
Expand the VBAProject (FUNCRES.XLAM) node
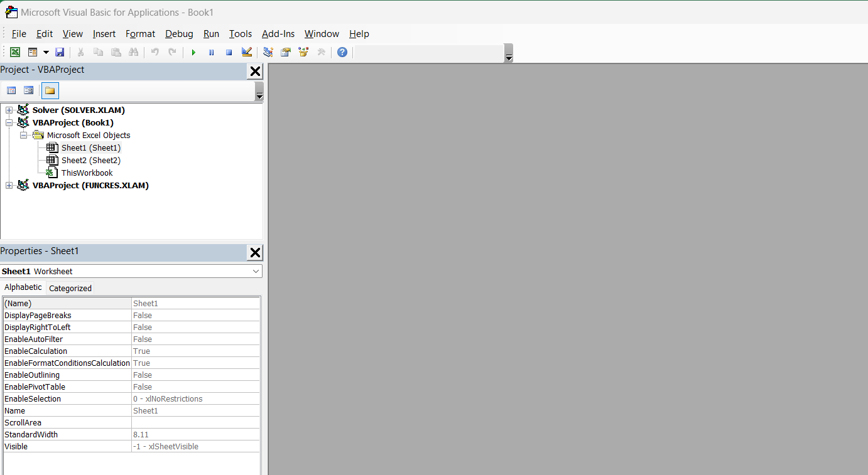9,186
